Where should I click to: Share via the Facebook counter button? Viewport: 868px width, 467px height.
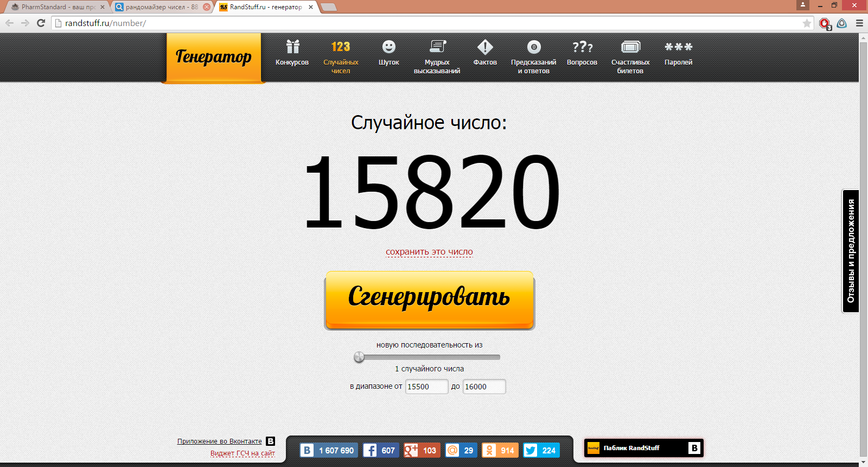[380, 450]
